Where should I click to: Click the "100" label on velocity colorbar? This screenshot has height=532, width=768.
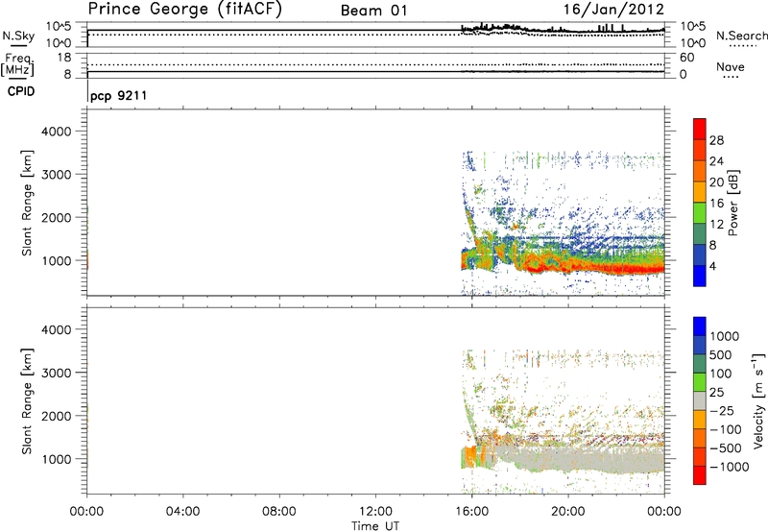coord(723,374)
